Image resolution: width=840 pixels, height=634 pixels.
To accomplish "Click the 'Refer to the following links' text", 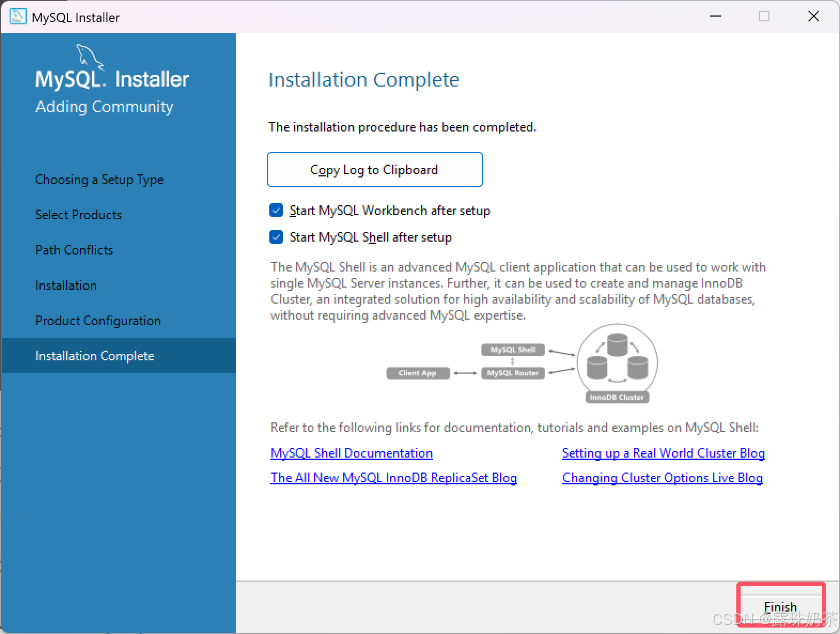I will point(515,428).
